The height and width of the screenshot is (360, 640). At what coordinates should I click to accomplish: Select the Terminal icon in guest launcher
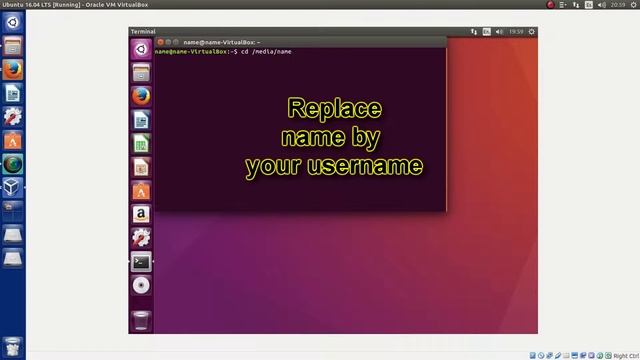pyautogui.click(x=141, y=262)
